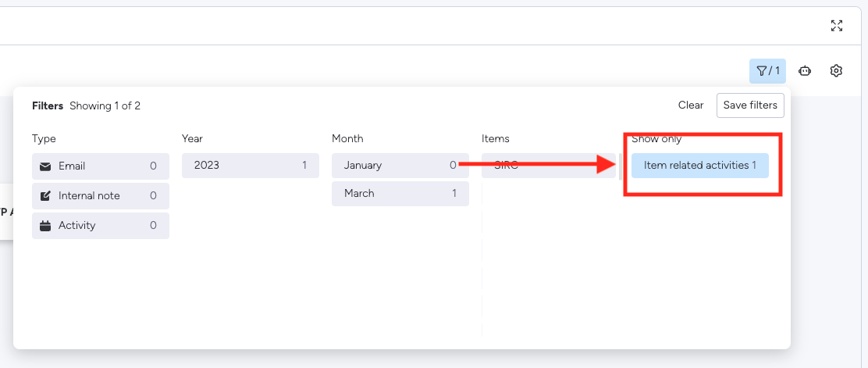
Task: Click the Items column heading
Action: (x=496, y=139)
